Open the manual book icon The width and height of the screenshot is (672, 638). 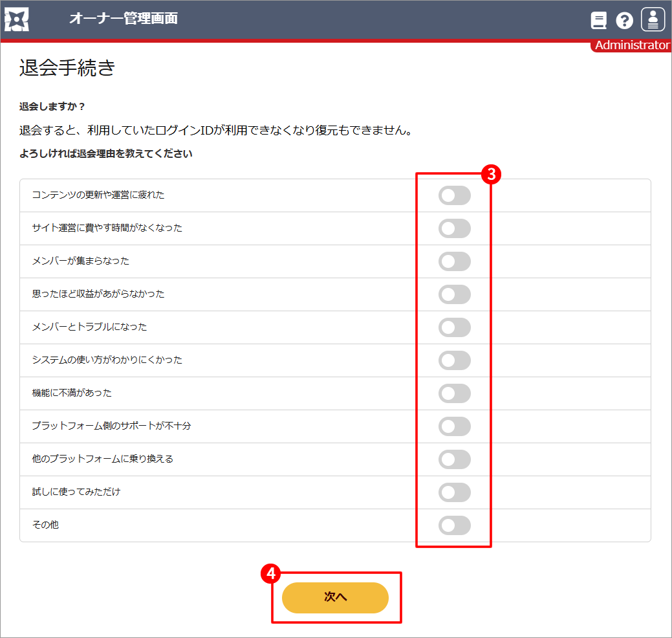598,21
